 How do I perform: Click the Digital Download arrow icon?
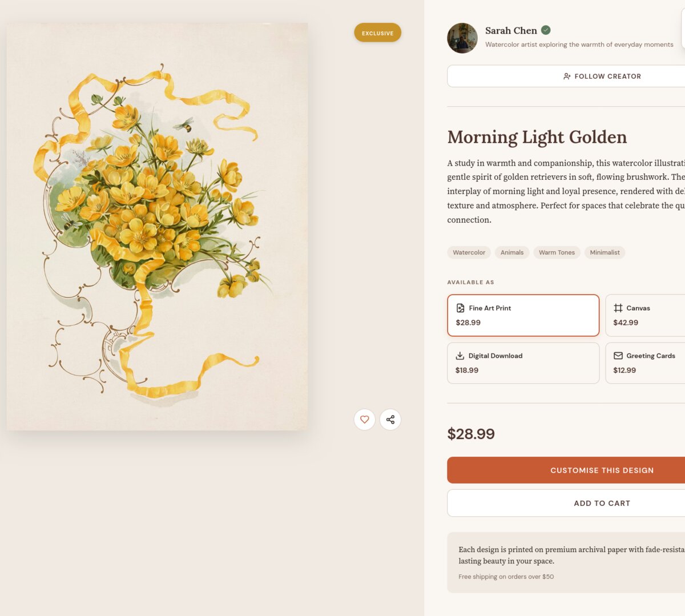point(460,356)
